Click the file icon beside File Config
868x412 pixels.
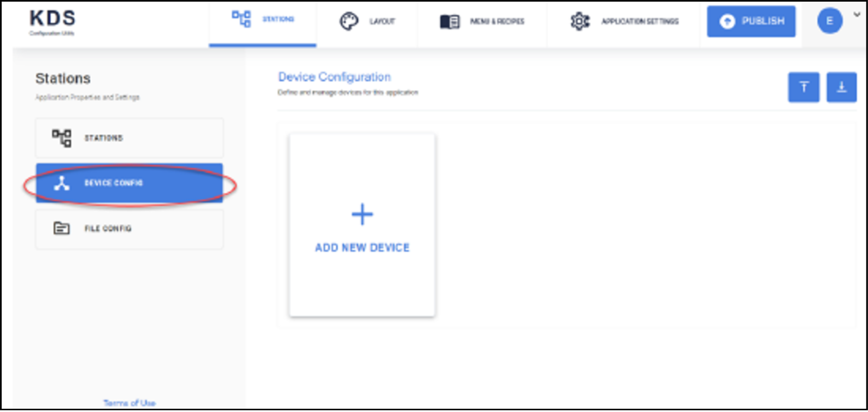point(61,229)
